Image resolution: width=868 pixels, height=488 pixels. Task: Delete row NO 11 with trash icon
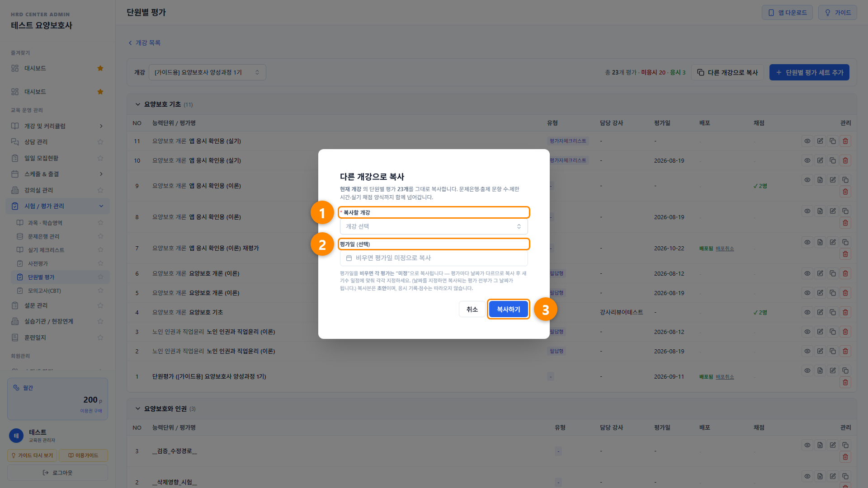845,141
